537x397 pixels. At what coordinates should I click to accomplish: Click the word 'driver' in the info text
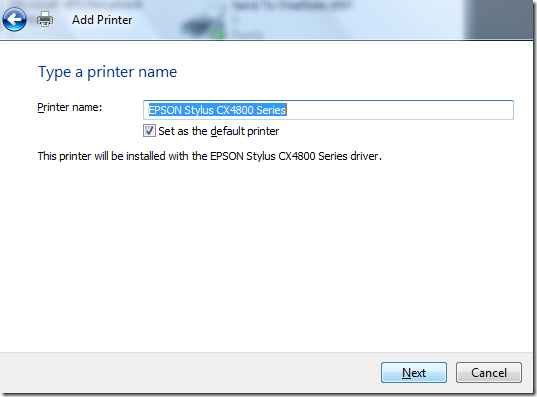click(x=364, y=156)
